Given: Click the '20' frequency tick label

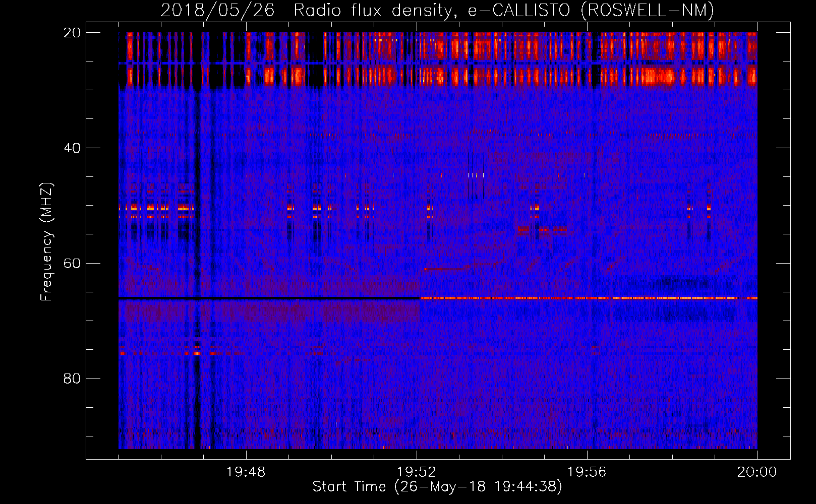Looking at the screenshot, I should tap(72, 33).
